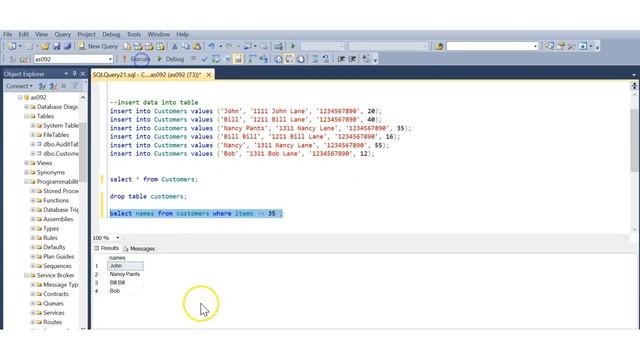Click the Results to File icon
Screen dimensions: 640x360
coord(300,59)
